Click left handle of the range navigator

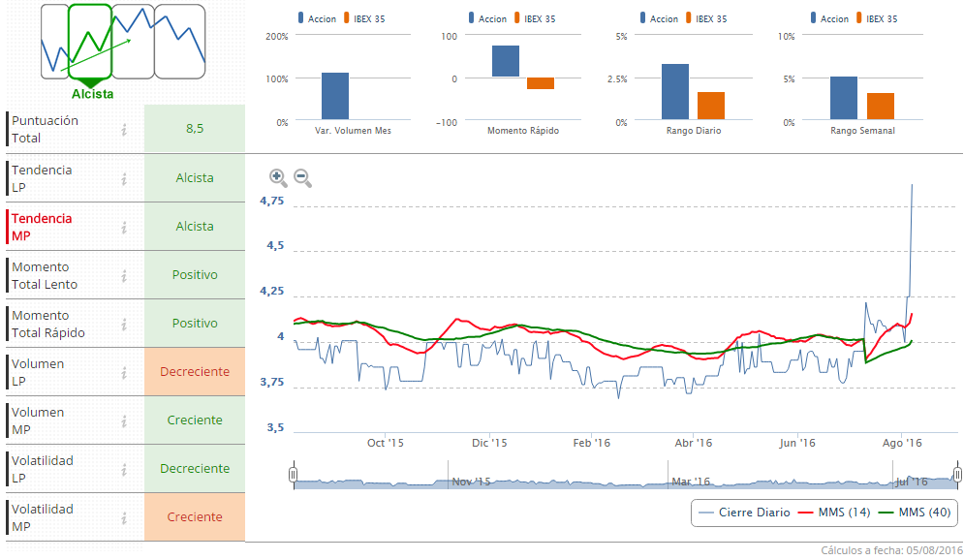(x=293, y=474)
